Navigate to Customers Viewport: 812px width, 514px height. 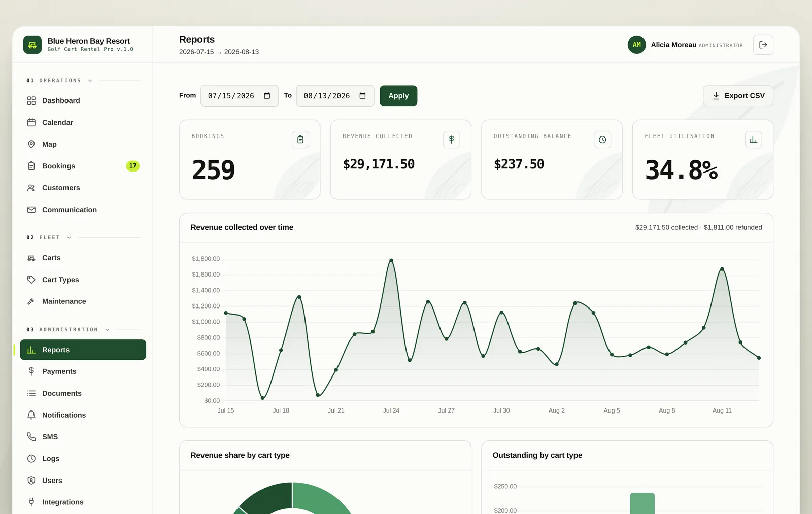[x=83, y=188]
